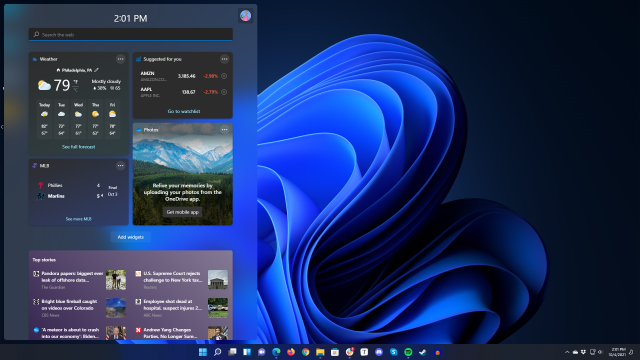Open Photos widget more options menu
Screen dimensions: 640x360
click(x=224, y=129)
